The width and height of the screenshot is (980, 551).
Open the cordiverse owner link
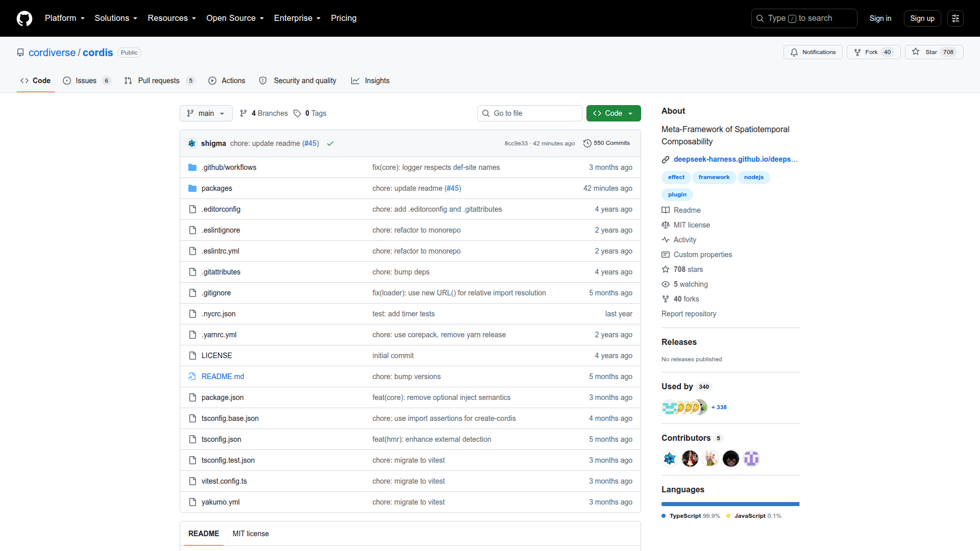pos(52,53)
